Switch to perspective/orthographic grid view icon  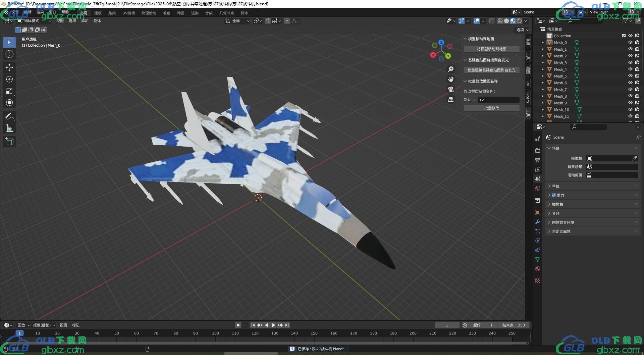(451, 99)
